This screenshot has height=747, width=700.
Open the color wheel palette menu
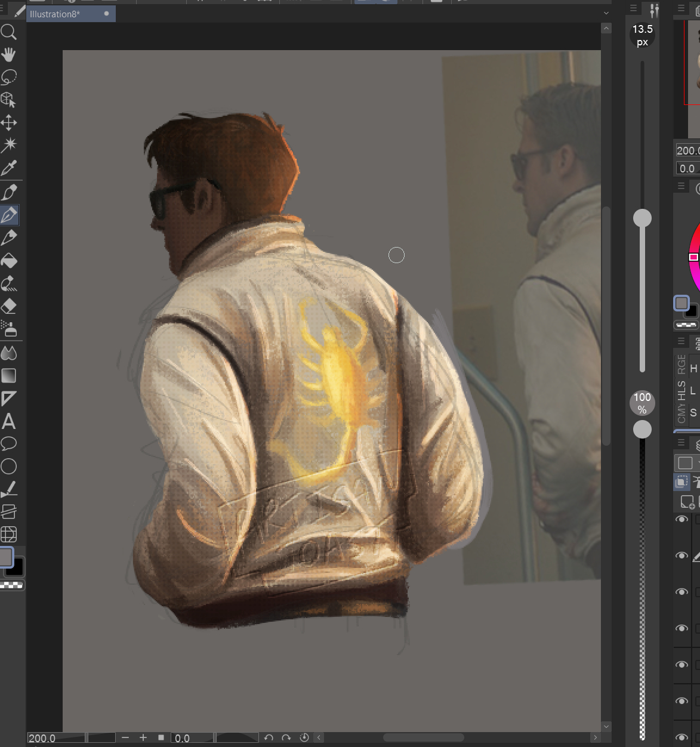coord(681,186)
